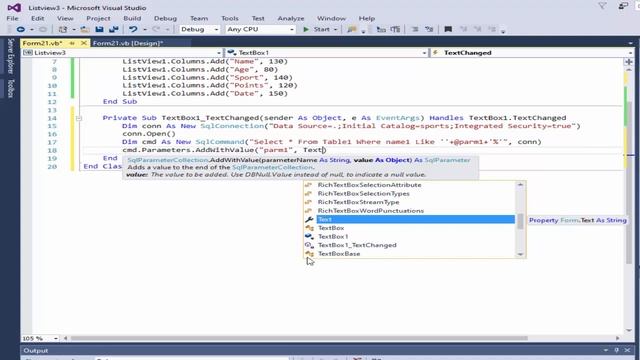Click the feedback icon in the title bar
640x360 pixels.
pos(623,6)
